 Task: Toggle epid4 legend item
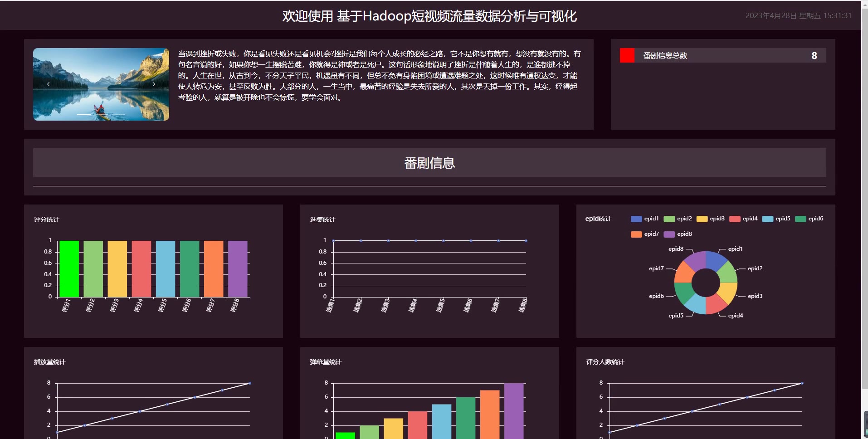pos(743,219)
